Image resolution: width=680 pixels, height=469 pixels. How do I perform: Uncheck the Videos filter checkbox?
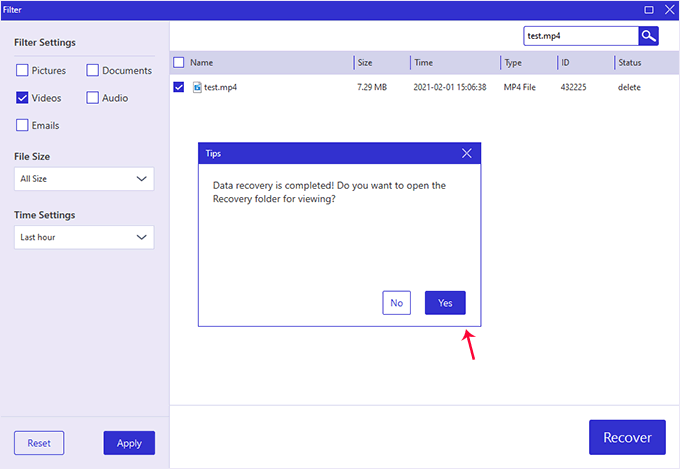(x=22, y=98)
